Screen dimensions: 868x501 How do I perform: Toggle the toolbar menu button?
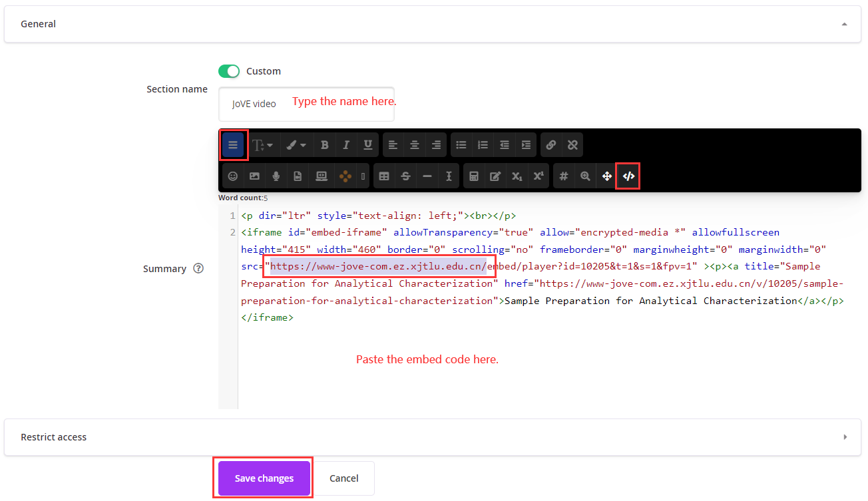click(x=233, y=145)
